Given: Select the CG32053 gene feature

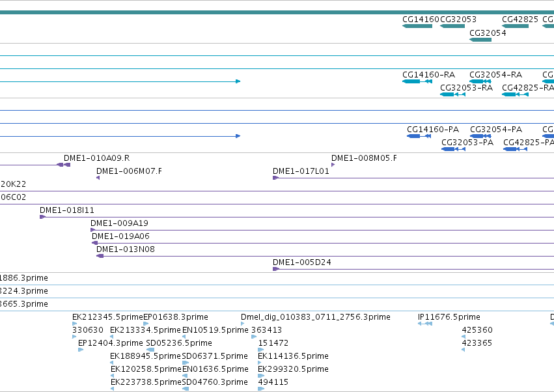Looking at the screenshot, I should [x=452, y=26].
